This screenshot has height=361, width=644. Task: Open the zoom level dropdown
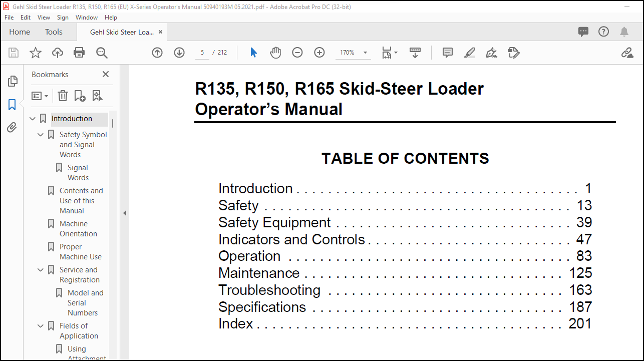(365, 53)
